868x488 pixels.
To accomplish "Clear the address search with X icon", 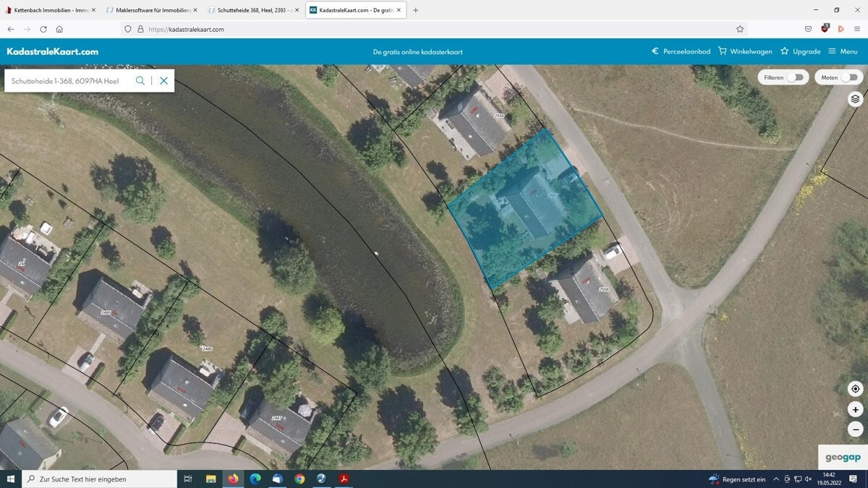I will pos(164,81).
